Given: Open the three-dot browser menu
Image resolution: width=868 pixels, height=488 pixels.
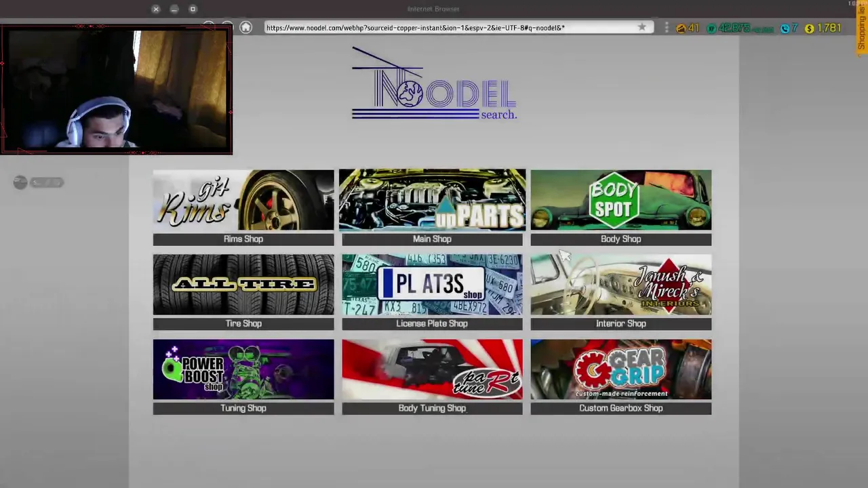Looking at the screenshot, I should coord(667,28).
